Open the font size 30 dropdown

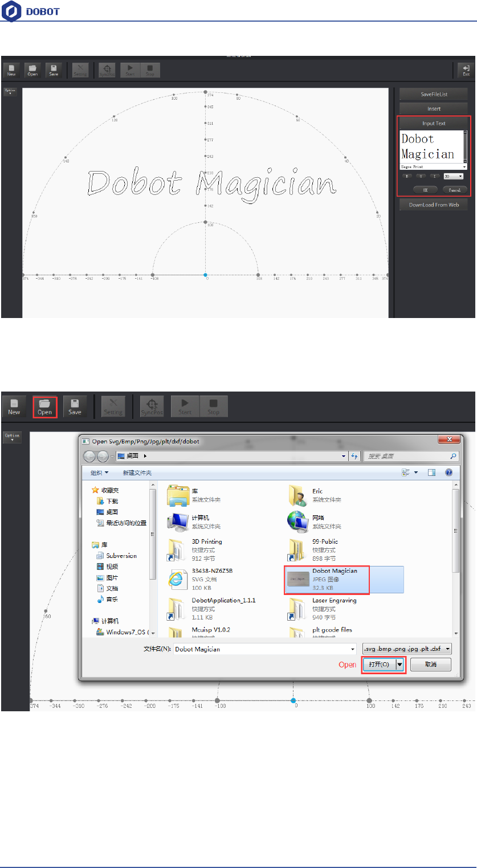point(453,176)
